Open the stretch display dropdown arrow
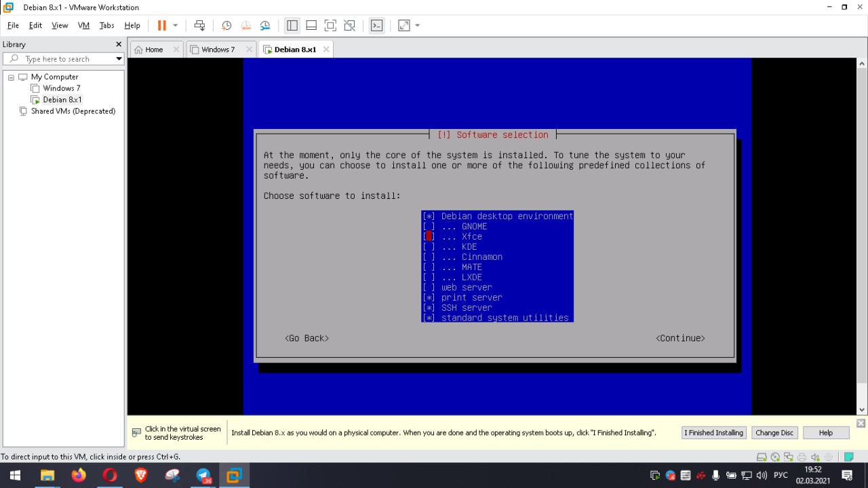This screenshot has height=488, width=868. [x=417, y=25]
